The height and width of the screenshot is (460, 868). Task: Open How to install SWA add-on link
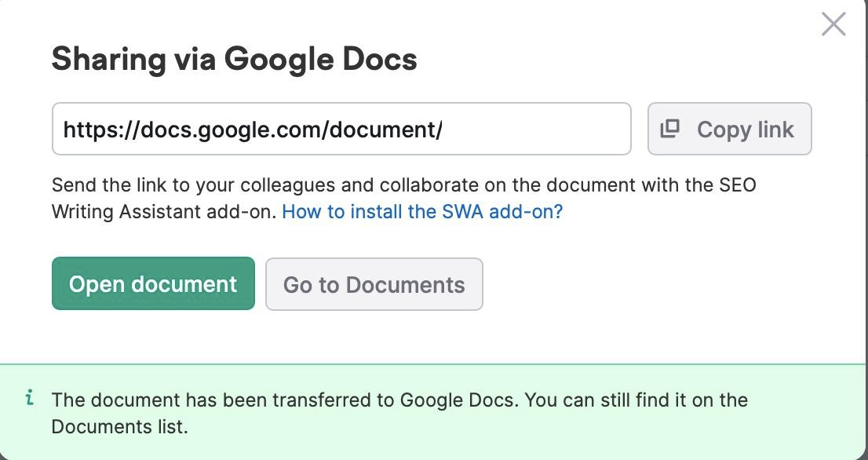[422, 211]
